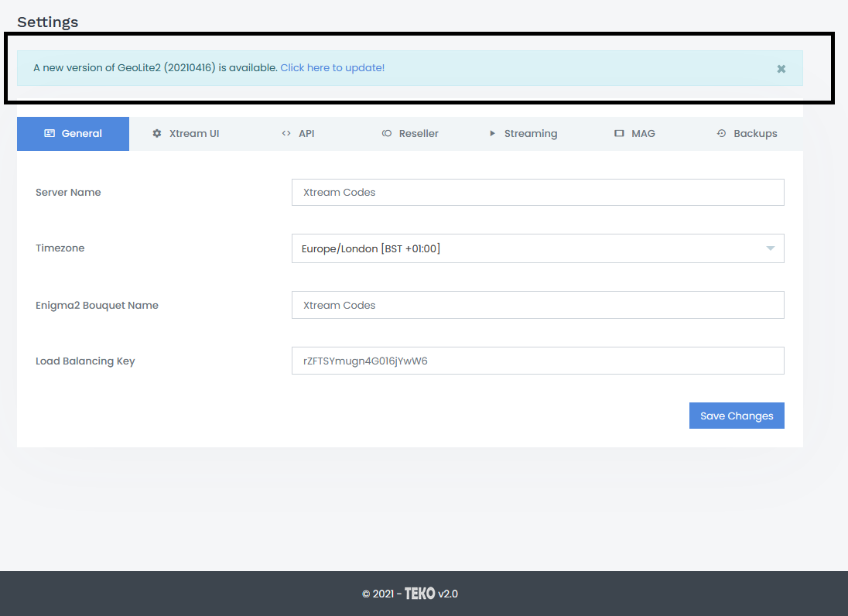Image resolution: width=848 pixels, height=616 pixels.
Task: Click the box icon beside MAG
Action: 619,134
